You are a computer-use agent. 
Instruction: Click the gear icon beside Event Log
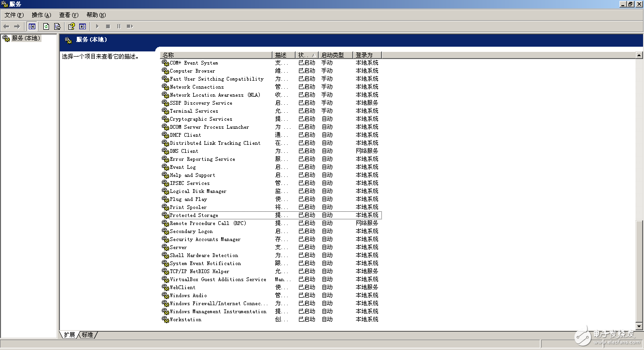pos(165,167)
